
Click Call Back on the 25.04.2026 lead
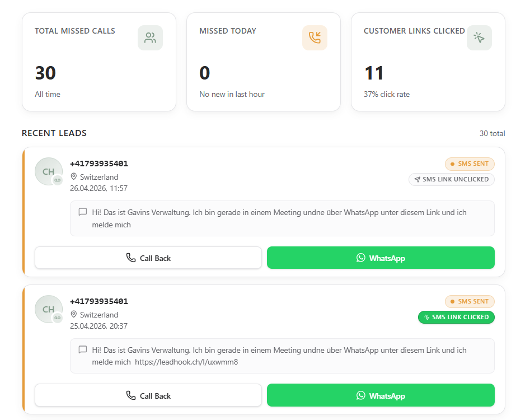pyautogui.click(x=148, y=395)
